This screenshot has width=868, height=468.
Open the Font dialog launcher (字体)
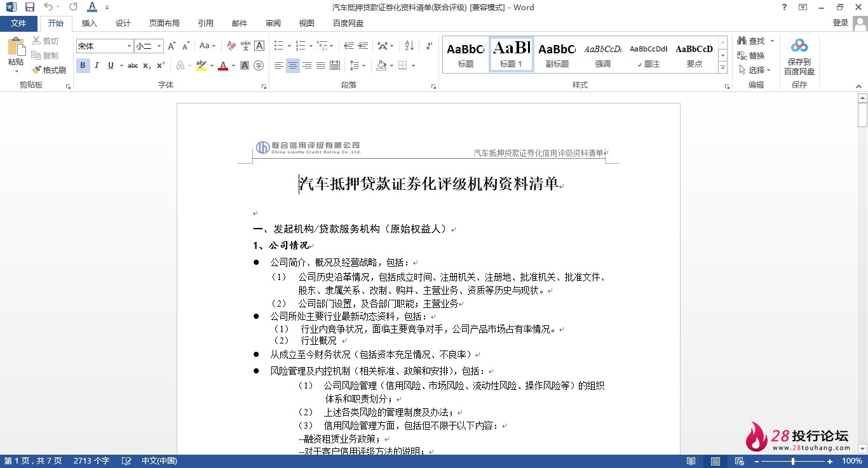point(264,86)
